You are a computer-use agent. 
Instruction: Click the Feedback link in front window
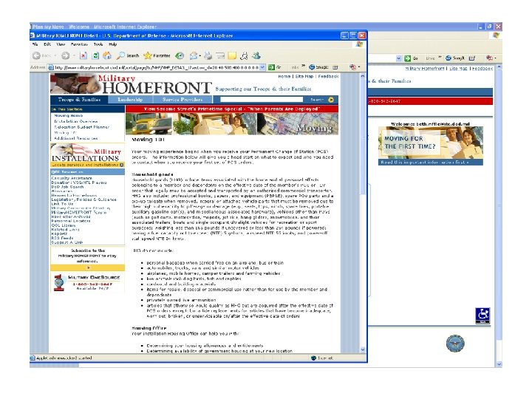click(328, 76)
